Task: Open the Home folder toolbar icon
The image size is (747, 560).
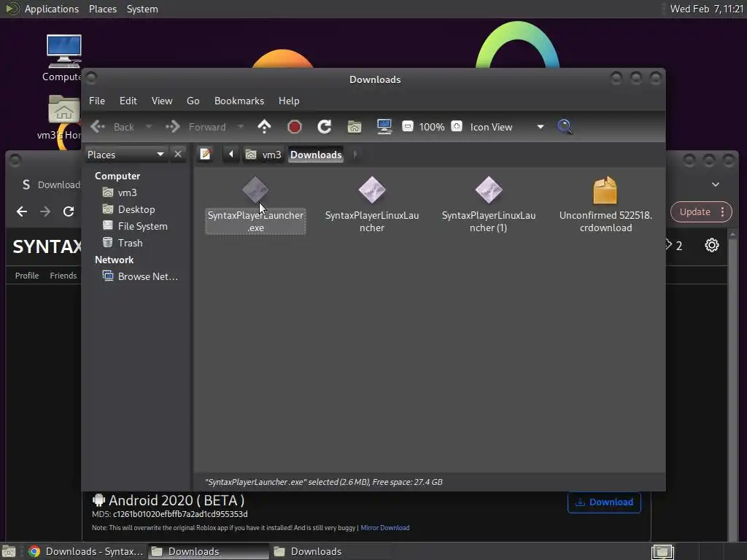Action: tap(355, 127)
